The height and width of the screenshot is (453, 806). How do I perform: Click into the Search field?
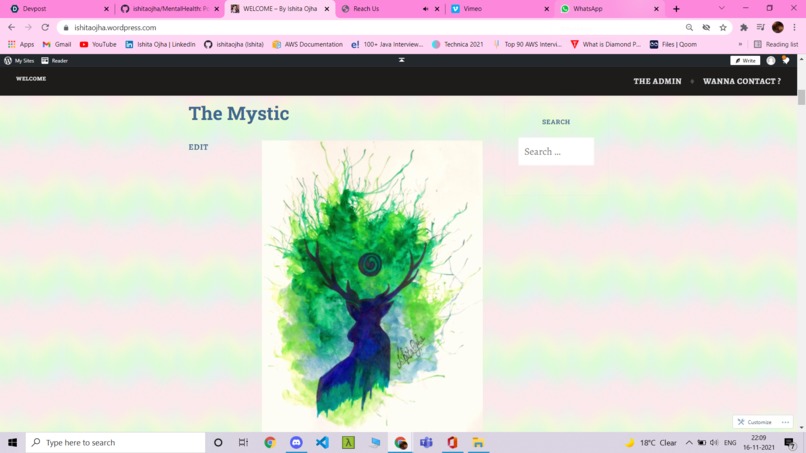[556, 152]
